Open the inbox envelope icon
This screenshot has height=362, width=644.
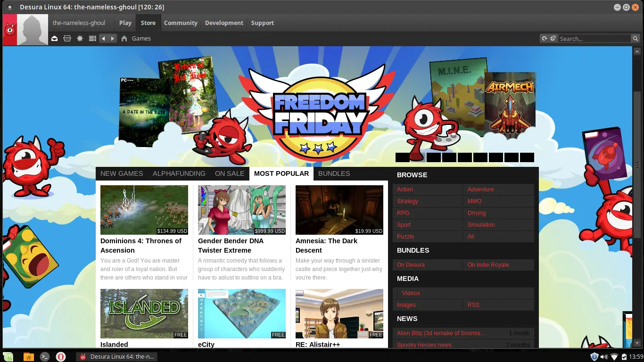point(55,39)
